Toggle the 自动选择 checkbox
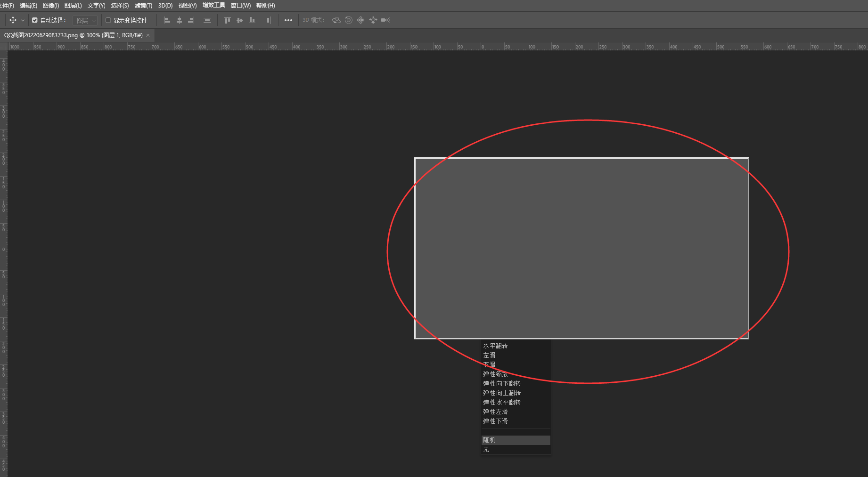868x477 pixels. point(34,20)
